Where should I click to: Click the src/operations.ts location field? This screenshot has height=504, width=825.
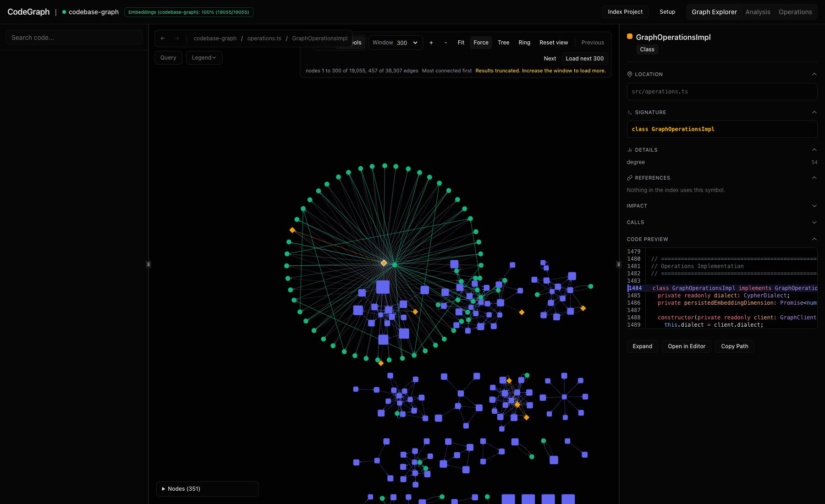(x=722, y=92)
